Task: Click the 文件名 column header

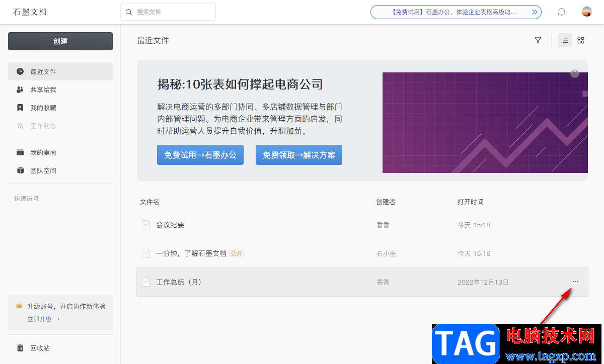Action: pos(149,202)
